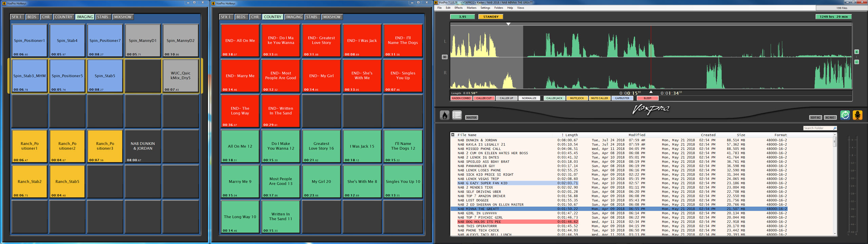The width and height of the screenshot is (868, 244).
Task: Click the BLEEP! button
Action: tap(648, 98)
